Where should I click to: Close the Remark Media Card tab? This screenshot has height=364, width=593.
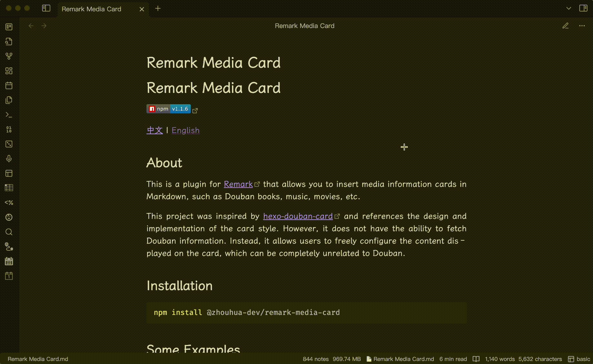(142, 9)
